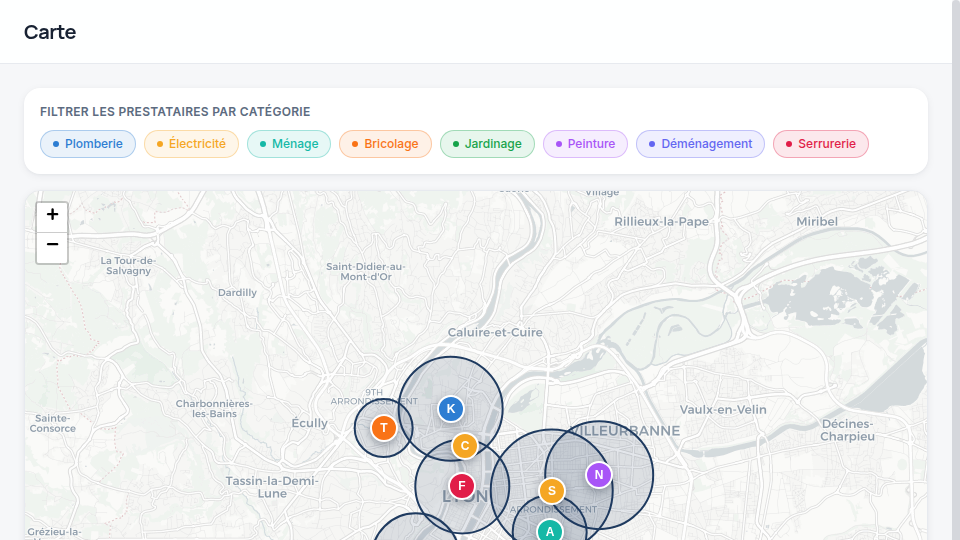Select the red F provider marker
Viewport: 960px width, 540px height.
pos(462,486)
